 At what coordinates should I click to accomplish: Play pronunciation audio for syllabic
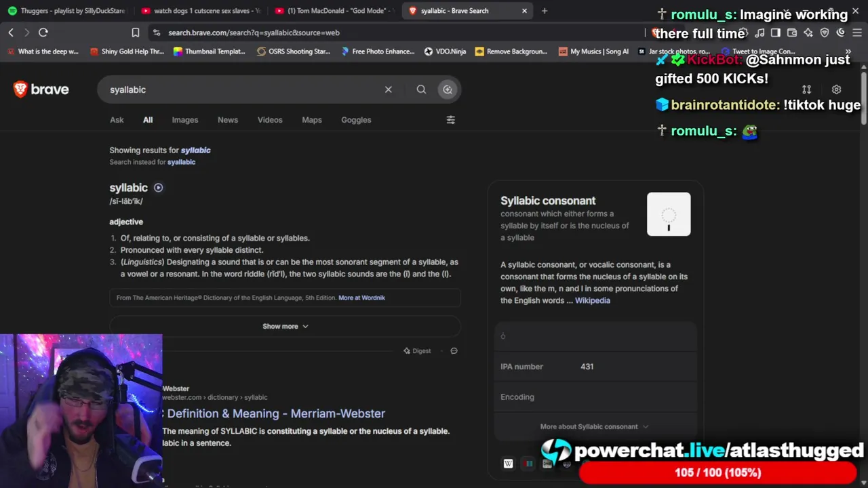(158, 188)
